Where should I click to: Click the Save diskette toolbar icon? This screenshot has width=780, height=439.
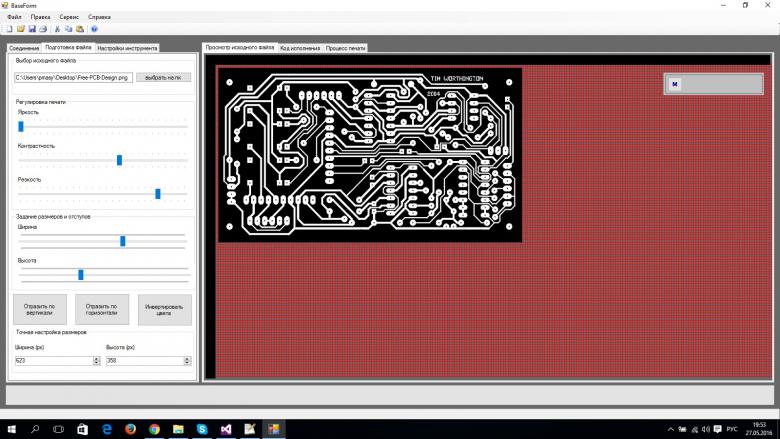coord(32,29)
